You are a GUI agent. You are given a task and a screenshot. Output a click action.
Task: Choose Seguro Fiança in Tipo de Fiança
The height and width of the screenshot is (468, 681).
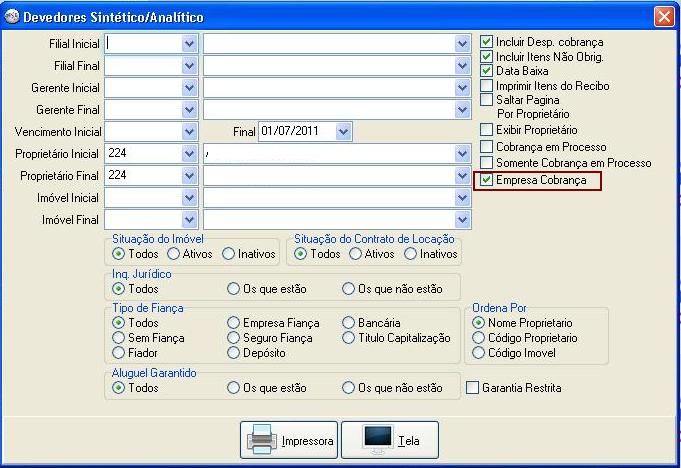(234, 338)
